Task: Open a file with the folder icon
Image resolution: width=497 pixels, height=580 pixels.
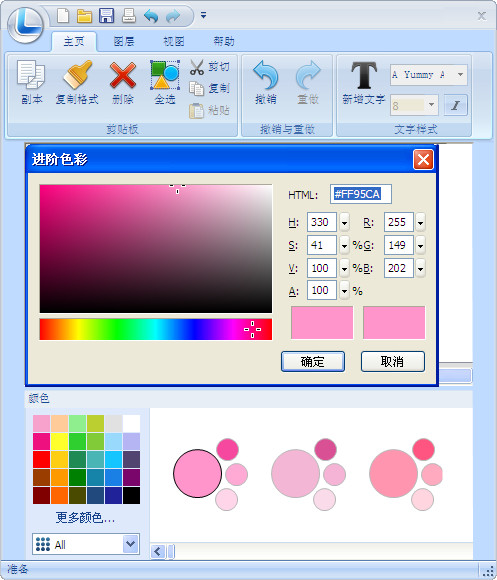Action: [84, 16]
